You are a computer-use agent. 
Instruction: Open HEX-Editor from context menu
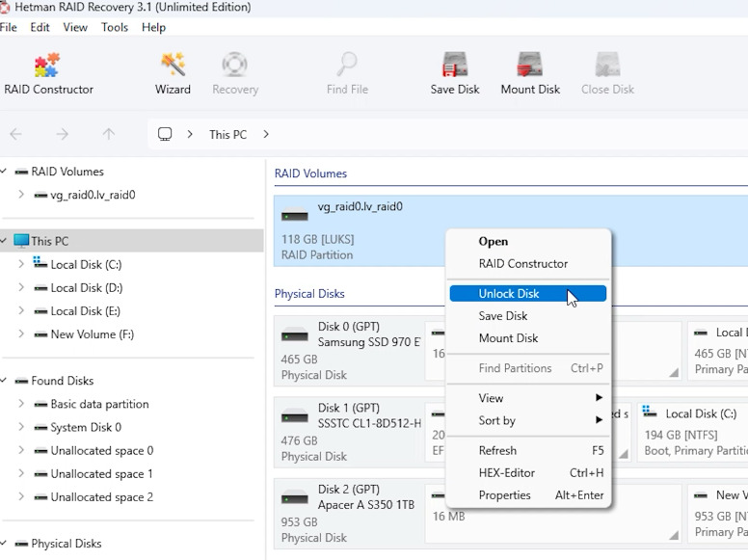coord(528,473)
